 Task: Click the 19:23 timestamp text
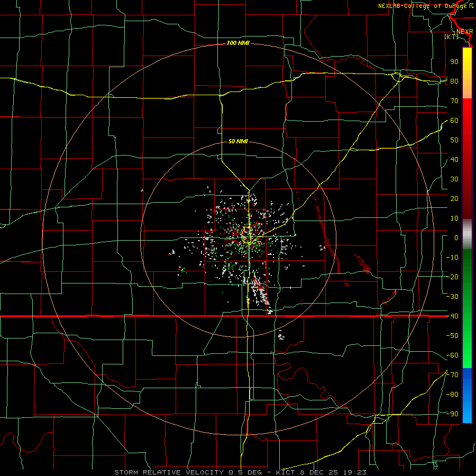354,472
